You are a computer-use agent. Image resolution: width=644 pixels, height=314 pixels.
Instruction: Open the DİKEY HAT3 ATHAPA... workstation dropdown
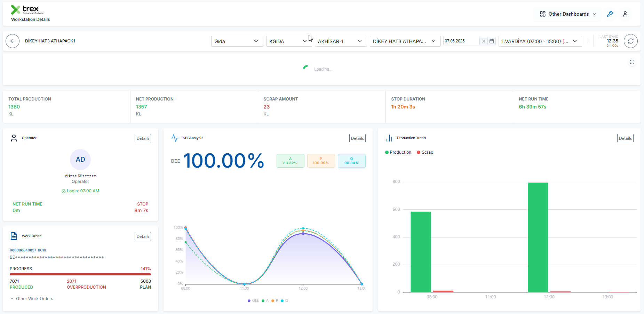point(405,41)
